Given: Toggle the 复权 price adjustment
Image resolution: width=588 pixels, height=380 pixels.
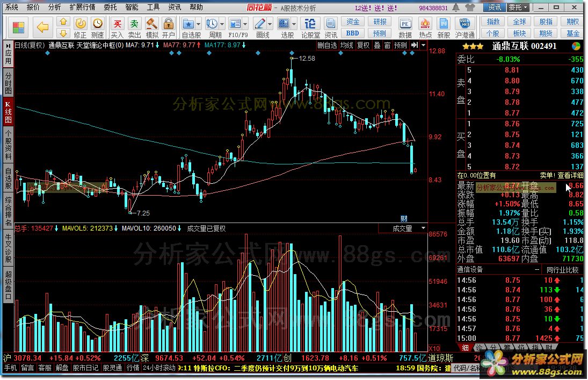Looking at the screenshot, I should point(363,46).
